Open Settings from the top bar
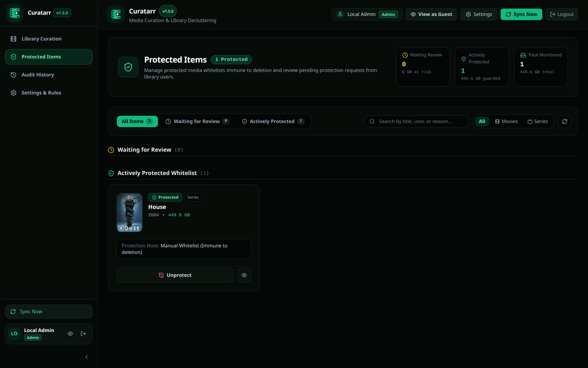This screenshot has width=588, height=368. pos(479,14)
